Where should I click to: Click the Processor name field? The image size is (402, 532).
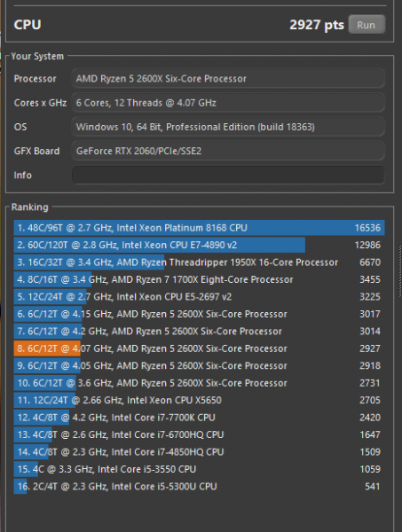[228, 79]
